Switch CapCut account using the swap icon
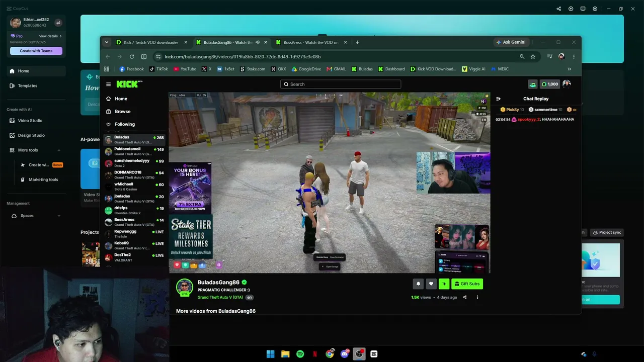The width and height of the screenshot is (644, 362). point(58,23)
